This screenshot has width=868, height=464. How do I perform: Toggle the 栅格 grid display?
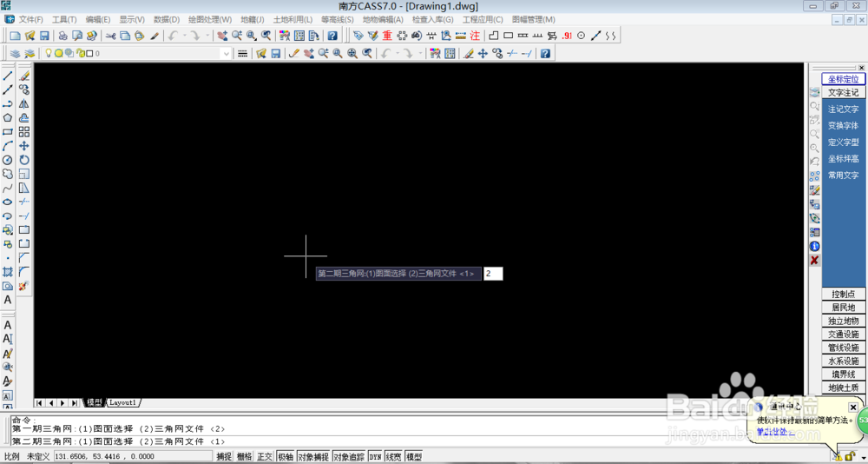[244, 457]
